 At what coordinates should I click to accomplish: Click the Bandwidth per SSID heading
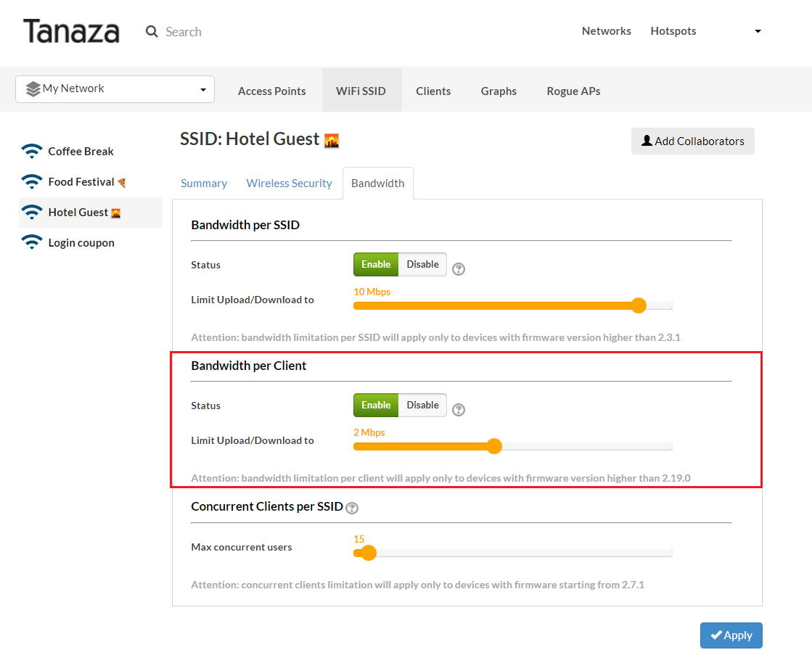click(x=245, y=225)
